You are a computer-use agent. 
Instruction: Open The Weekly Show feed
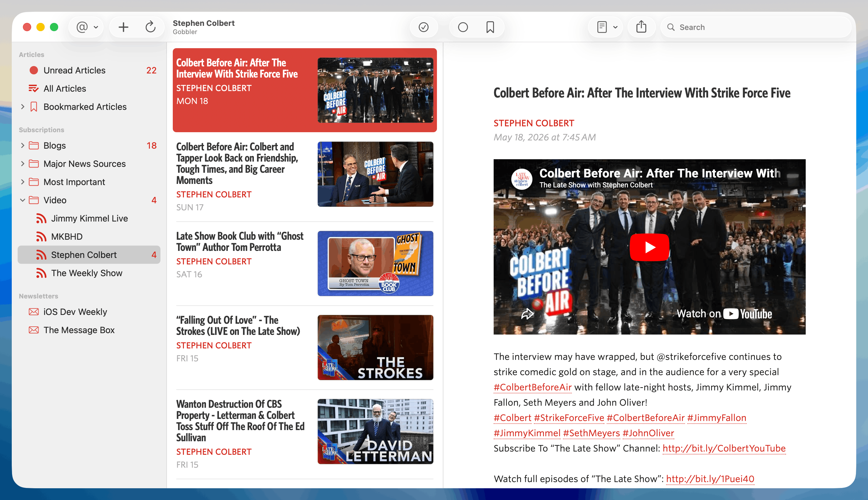click(x=89, y=273)
